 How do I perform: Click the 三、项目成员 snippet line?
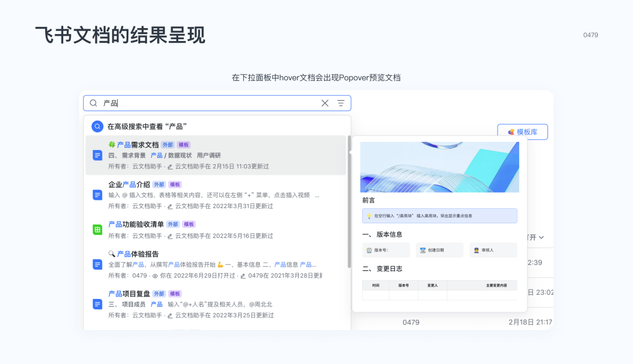click(x=190, y=304)
